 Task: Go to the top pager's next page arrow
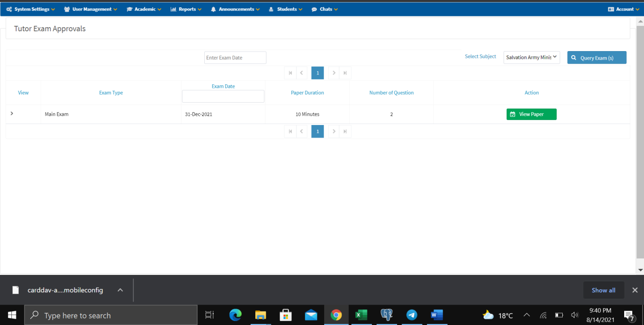point(334,73)
